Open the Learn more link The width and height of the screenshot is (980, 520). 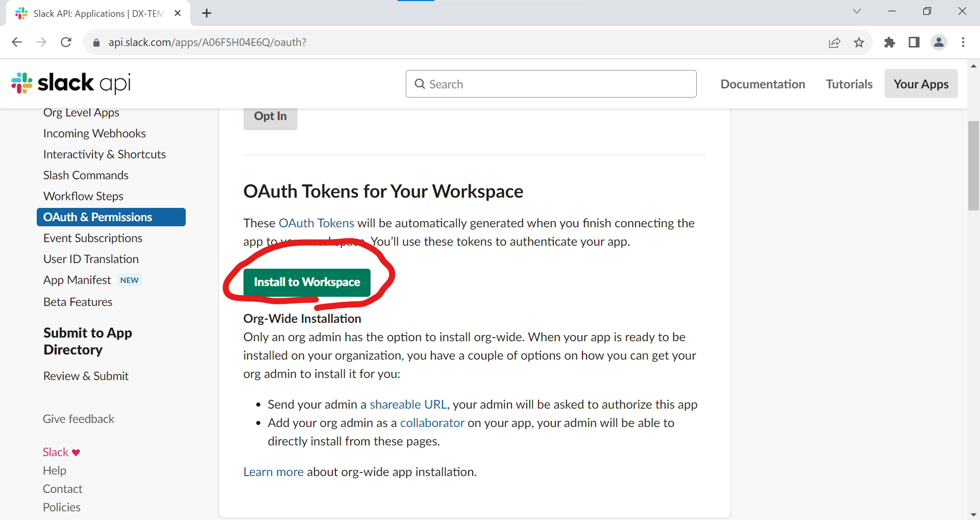(x=273, y=472)
